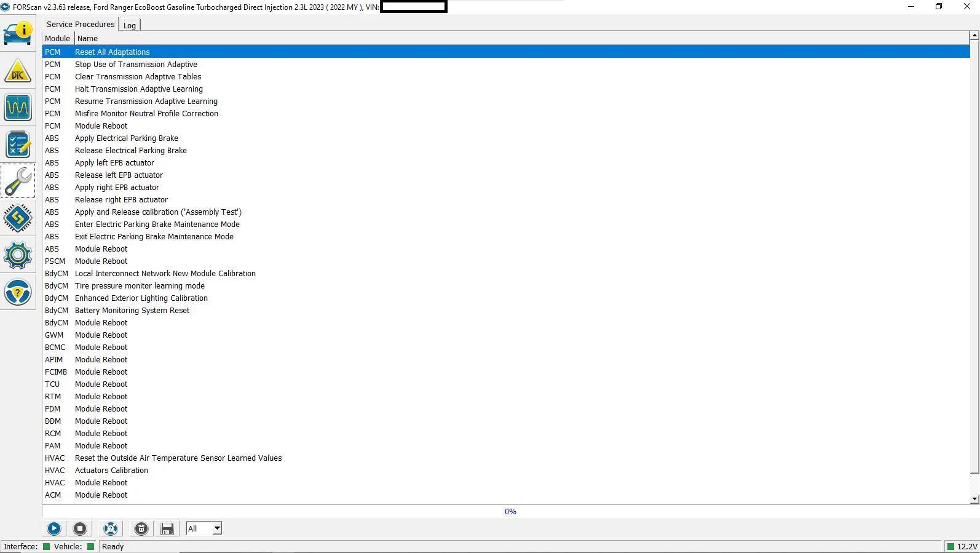Viewport: 980px width, 553px height.
Task: Select Local Interconnect Network New Module Calibration
Action: click(506, 273)
